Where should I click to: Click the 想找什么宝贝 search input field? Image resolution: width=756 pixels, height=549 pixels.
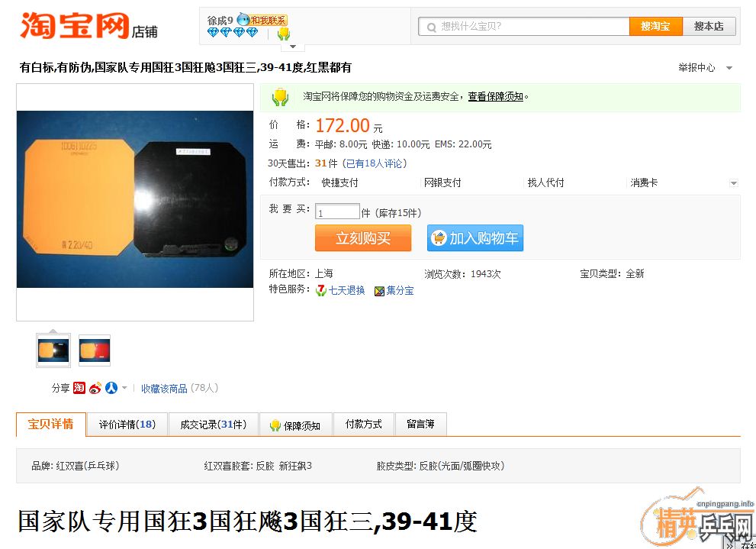(524, 27)
